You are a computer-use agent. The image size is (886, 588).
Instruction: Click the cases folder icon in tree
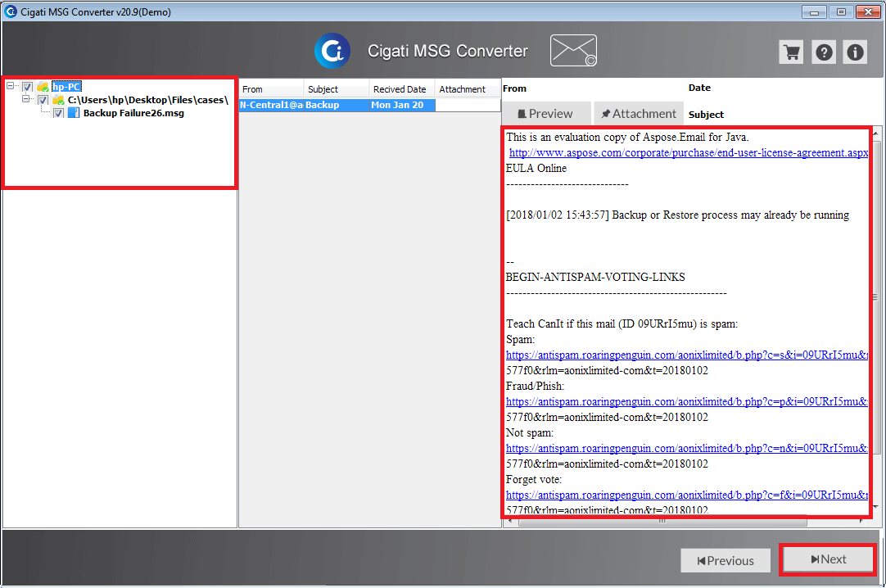pyautogui.click(x=57, y=100)
